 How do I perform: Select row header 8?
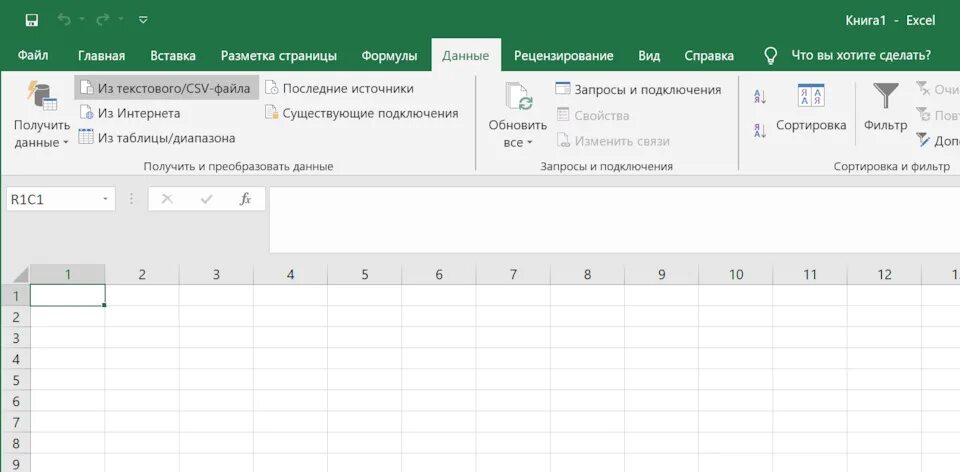[x=17, y=443]
